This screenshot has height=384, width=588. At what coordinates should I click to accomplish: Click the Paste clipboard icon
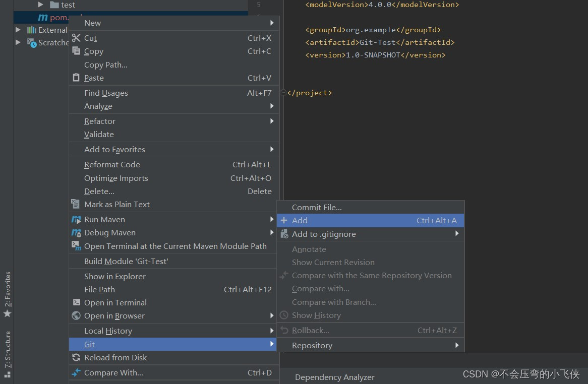(76, 78)
